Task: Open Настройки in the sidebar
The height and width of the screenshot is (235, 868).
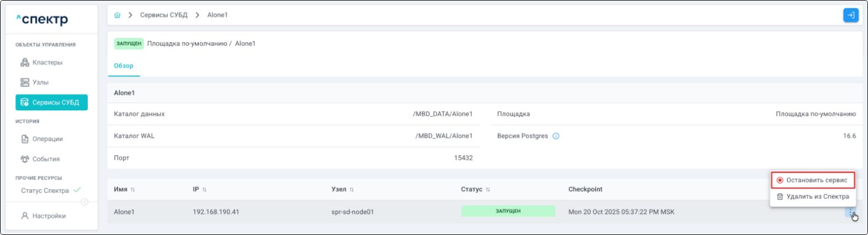Action: coord(49,216)
